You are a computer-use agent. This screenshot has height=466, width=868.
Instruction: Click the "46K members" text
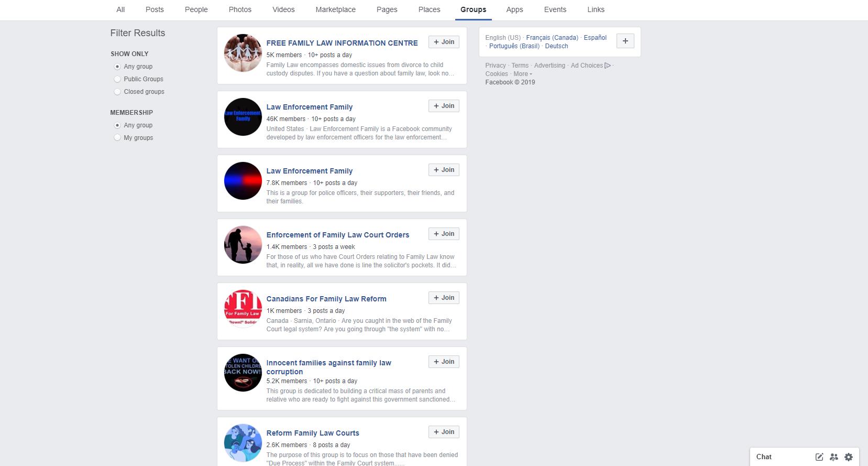coord(286,119)
